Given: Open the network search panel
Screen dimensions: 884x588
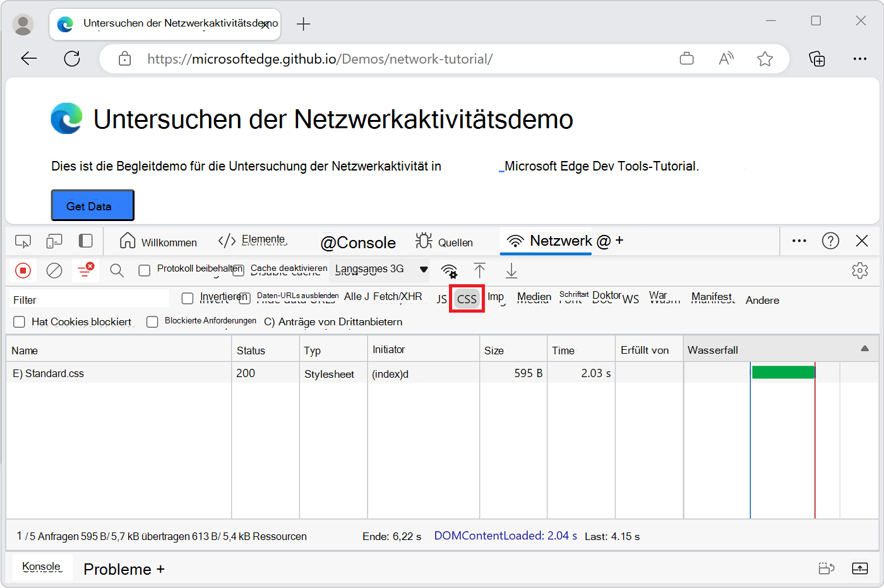Looking at the screenshot, I should coord(116,270).
